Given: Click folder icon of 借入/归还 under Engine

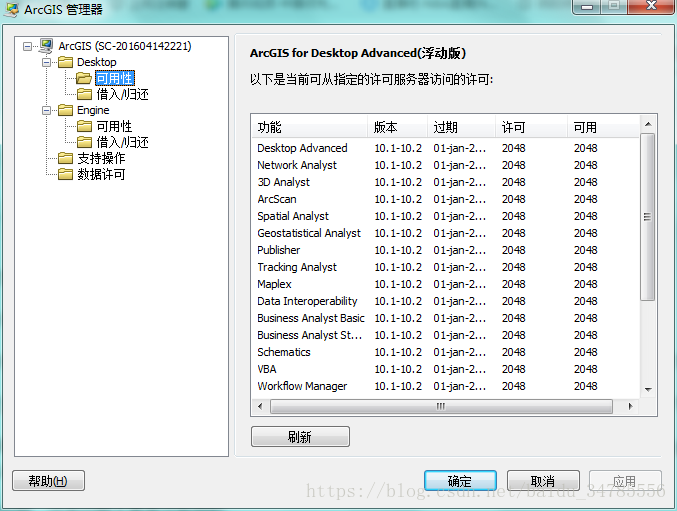Looking at the screenshot, I should pos(84,142).
